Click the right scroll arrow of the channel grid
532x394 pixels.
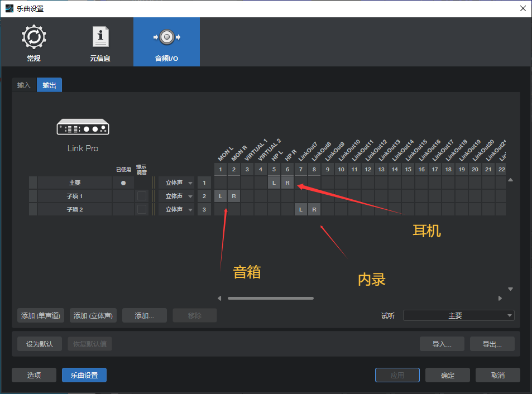pos(500,298)
